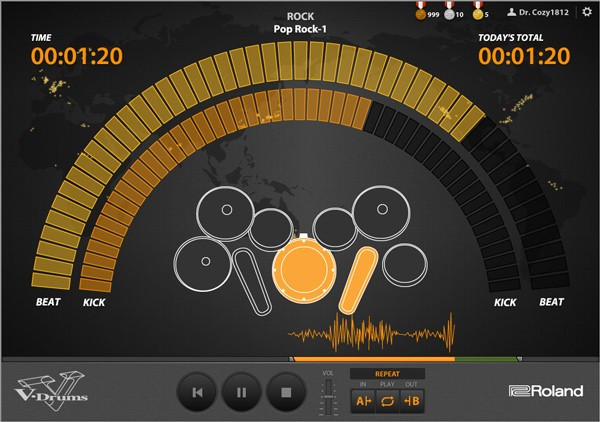The image size is (600, 422).
Task: Click the bronze medal icon
Action: click(421, 13)
